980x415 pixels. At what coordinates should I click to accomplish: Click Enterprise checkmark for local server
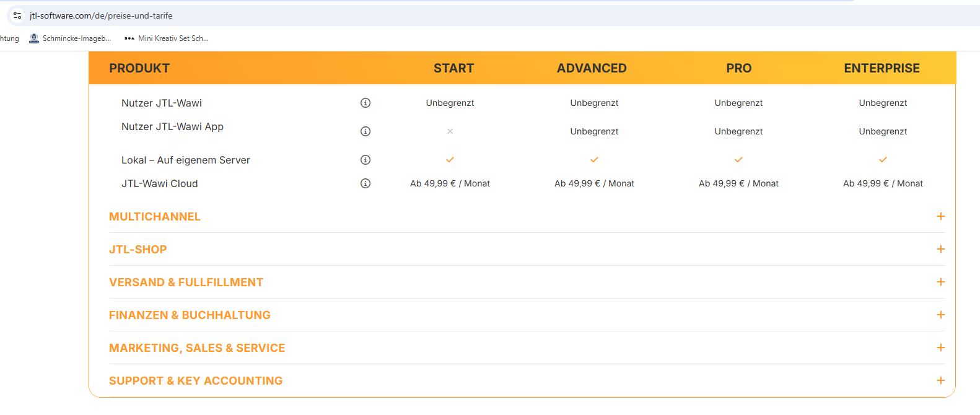(x=883, y=160)
